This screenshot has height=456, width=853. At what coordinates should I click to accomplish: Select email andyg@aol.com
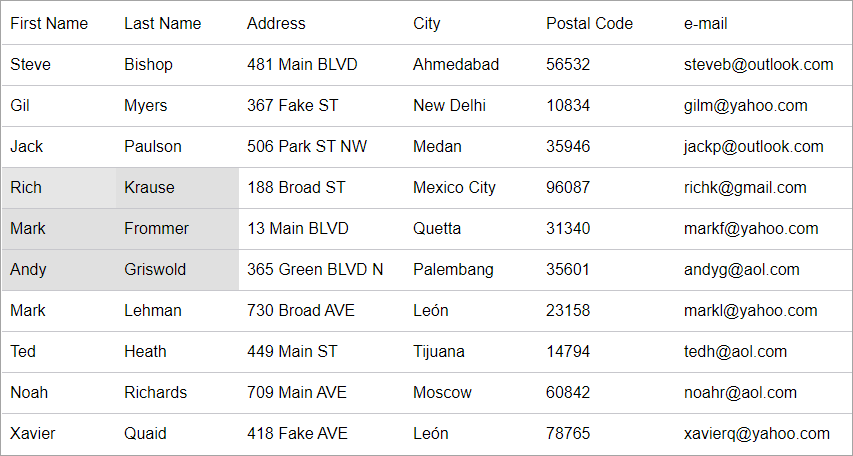click(741, 270)
